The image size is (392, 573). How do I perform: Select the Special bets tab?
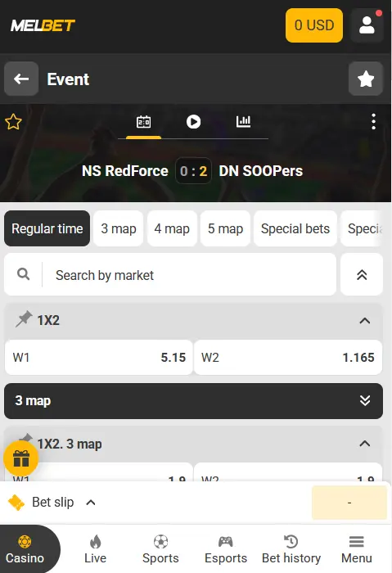295,228
